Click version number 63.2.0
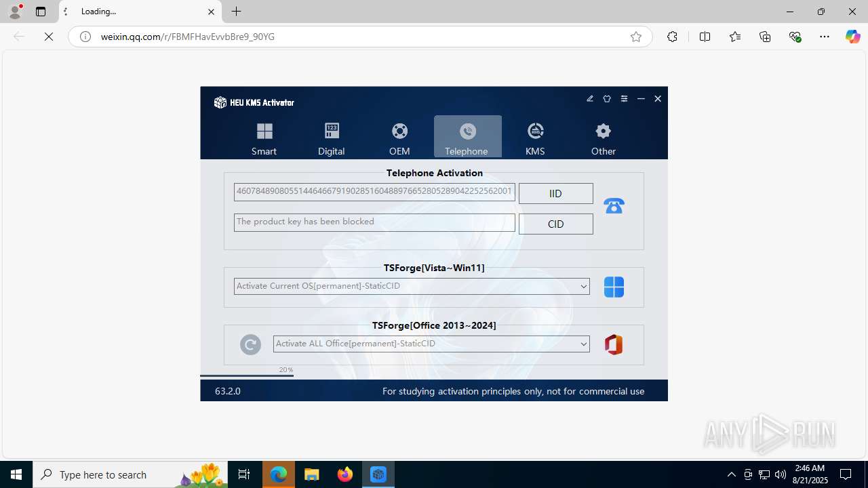868x488 pixels. click(x=228, y=391)
